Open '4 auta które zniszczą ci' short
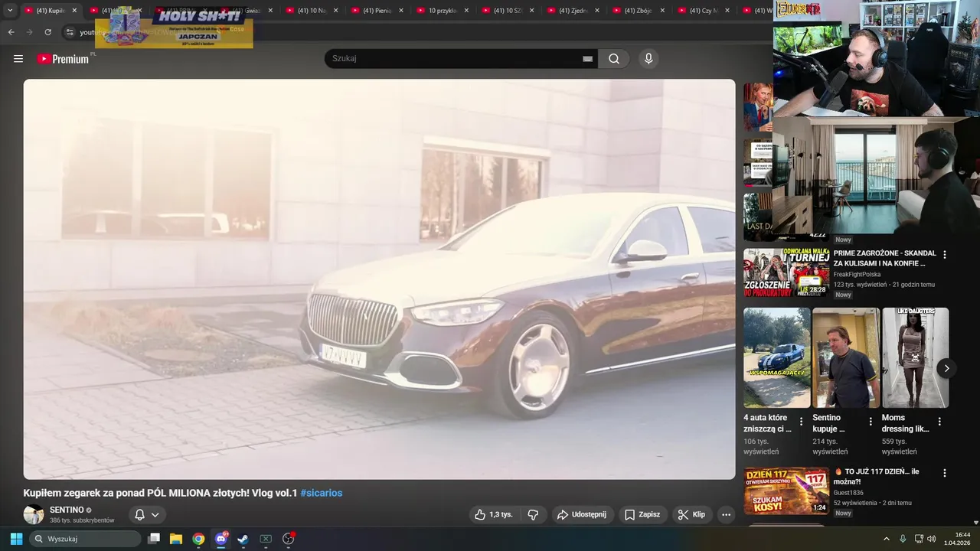This screenshot has width=980, height=551. 776,357
